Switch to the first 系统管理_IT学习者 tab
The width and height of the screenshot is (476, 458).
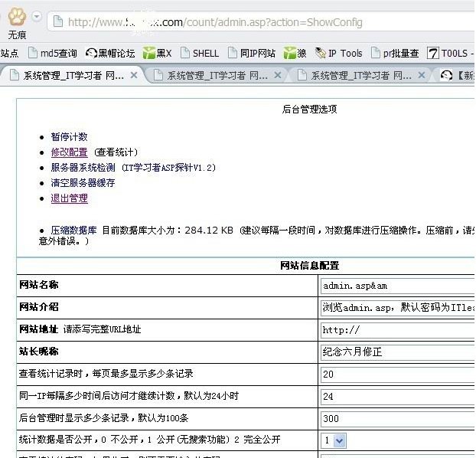coord(71,75)
